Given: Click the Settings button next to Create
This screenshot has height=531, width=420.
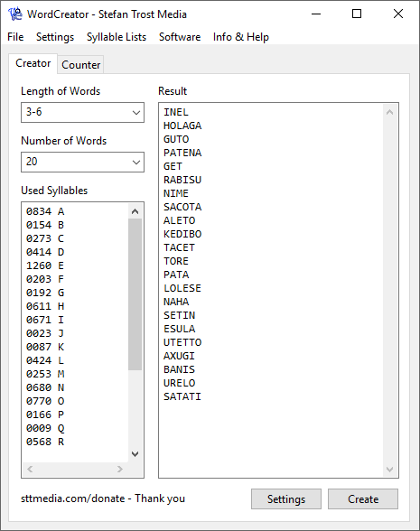Looking at the screenshot, I should click(285, 498).
